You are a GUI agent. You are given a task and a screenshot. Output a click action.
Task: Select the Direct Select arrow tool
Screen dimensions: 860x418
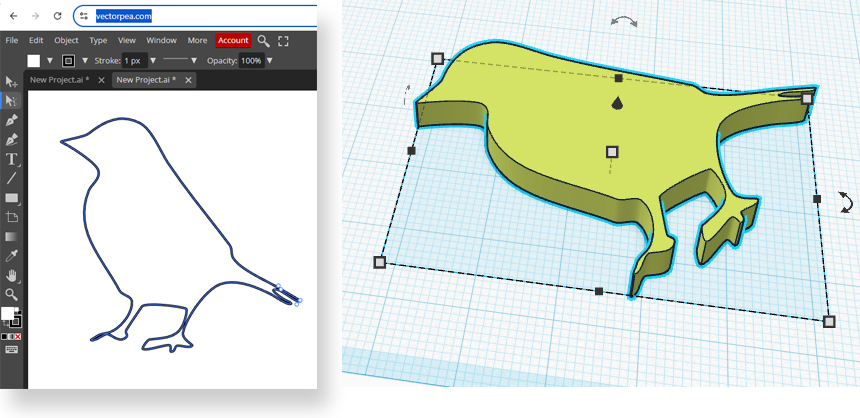[x=12, y=101]
